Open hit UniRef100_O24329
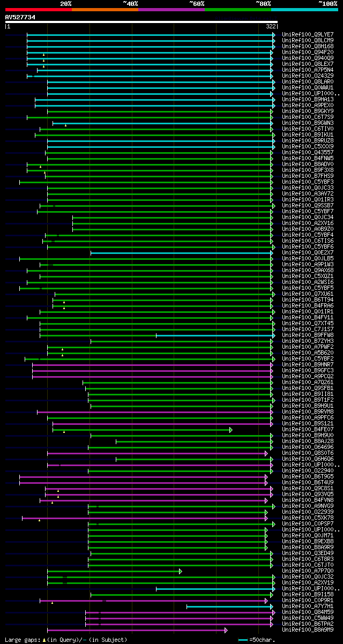 coord(308,76)
